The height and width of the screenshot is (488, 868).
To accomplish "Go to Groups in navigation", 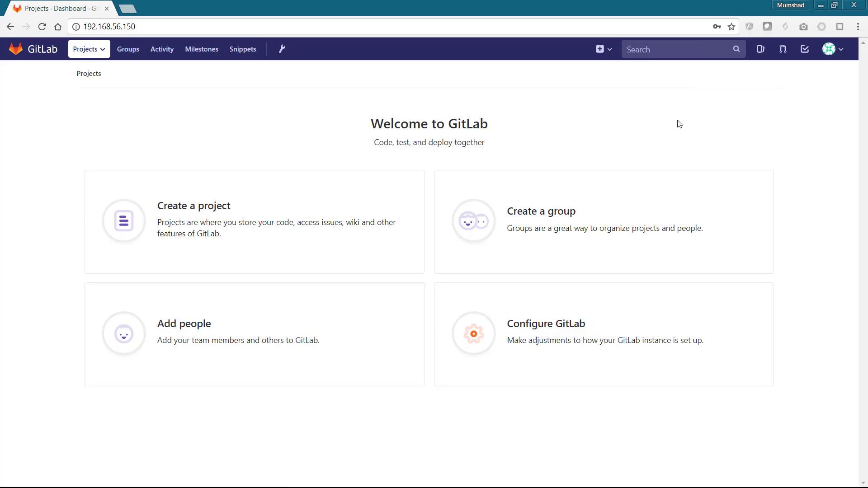I will tap(128, 49).
